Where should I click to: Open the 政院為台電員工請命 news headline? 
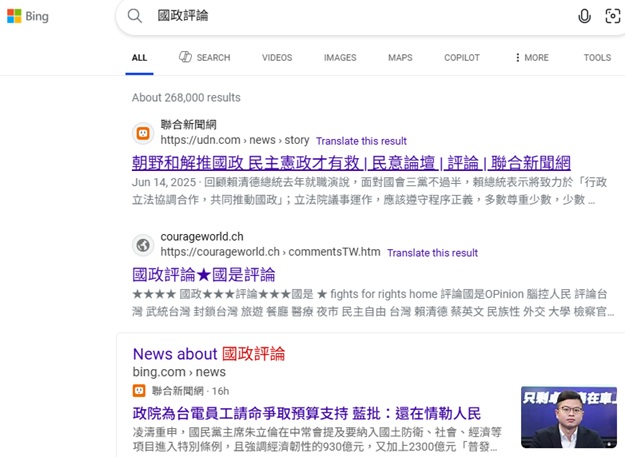(307, 414)
